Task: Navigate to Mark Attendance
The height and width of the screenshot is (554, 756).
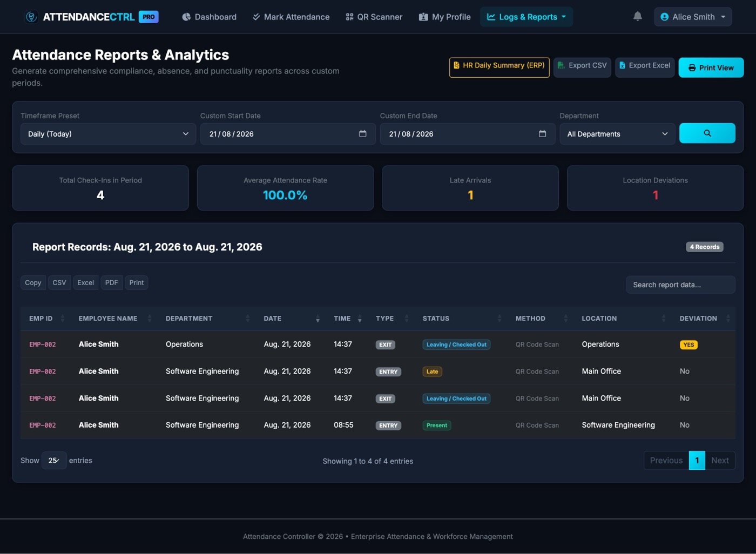Action: pyautogui.click(x=291, y=17)
